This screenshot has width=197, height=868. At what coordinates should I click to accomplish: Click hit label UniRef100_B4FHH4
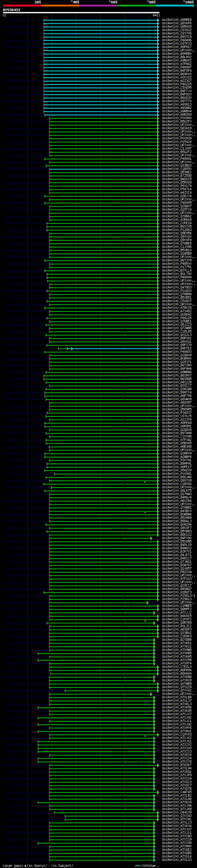[x=177, y=369]
